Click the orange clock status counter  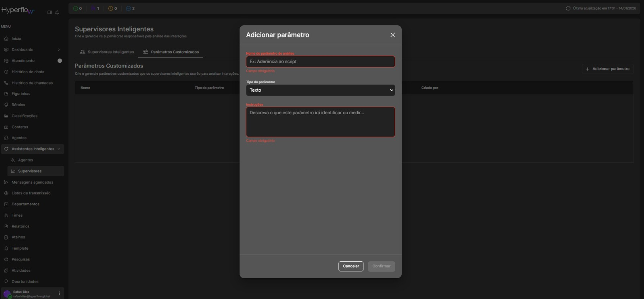(111, 8)
